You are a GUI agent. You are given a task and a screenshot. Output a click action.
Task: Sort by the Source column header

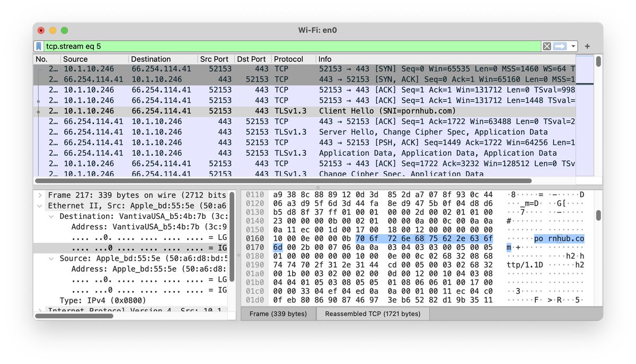click(94, 59)
